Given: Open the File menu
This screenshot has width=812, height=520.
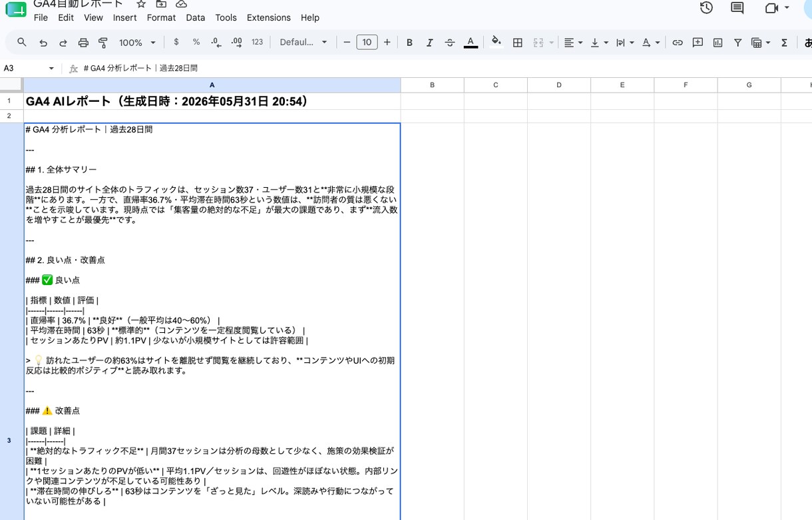Looking at the screenshot, I should [x=41, y=17].
